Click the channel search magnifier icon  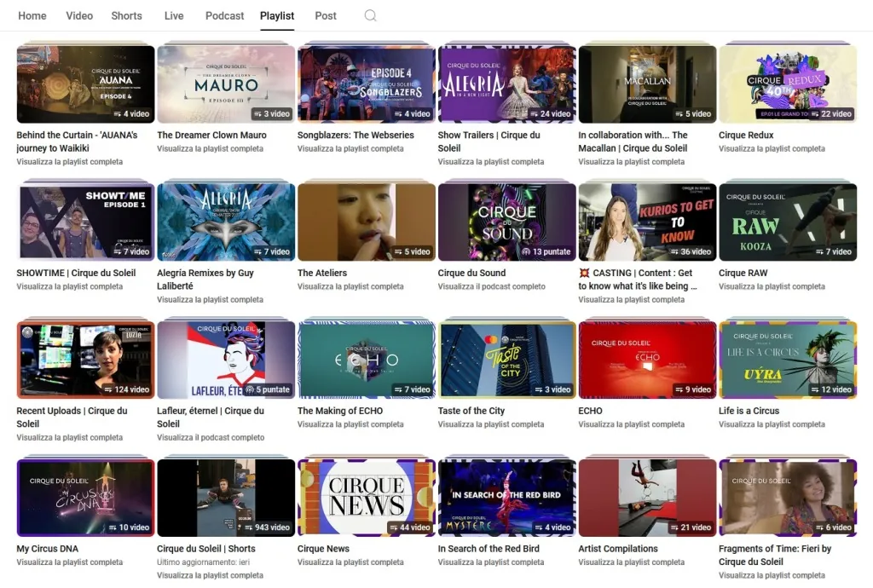(x=370, y=15)
